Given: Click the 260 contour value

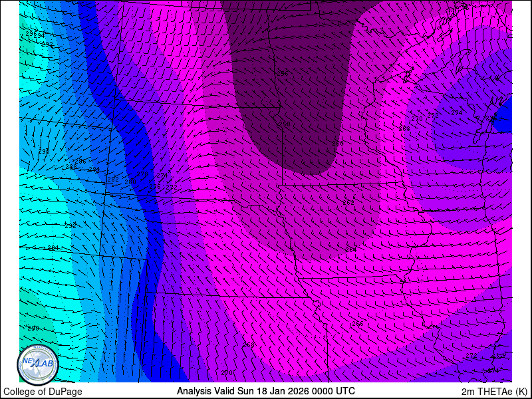Looking at the screenshot, I should coord(338,144).
